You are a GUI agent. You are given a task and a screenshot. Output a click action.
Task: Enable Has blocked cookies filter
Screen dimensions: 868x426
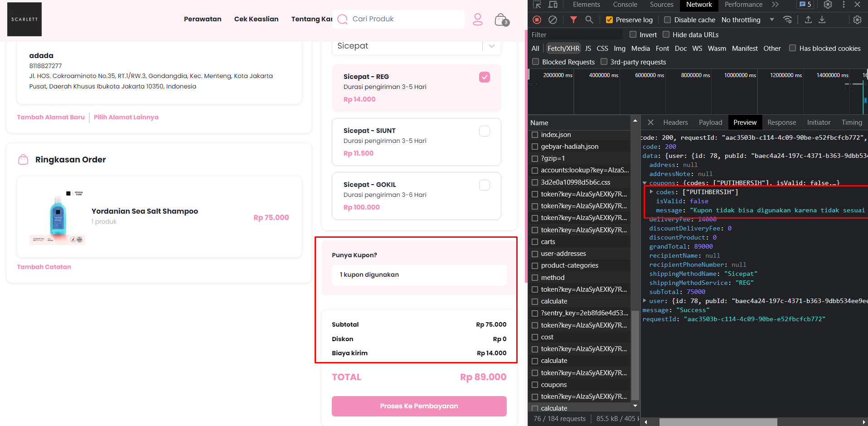(x=792, y=48)
